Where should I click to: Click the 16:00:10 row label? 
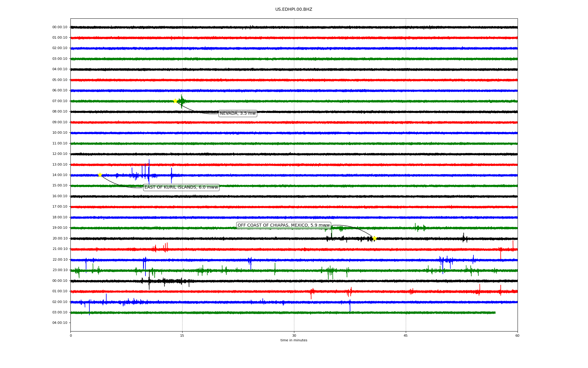click(60, 196)
